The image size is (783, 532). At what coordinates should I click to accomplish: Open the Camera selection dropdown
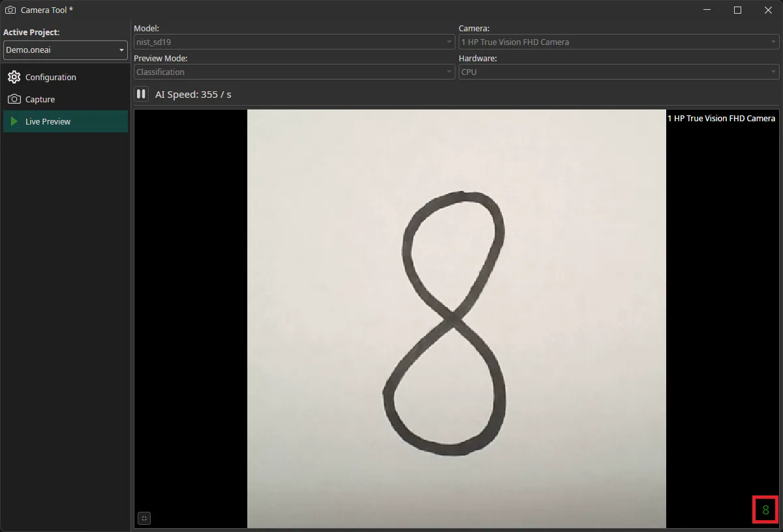[x=618, y=42]
